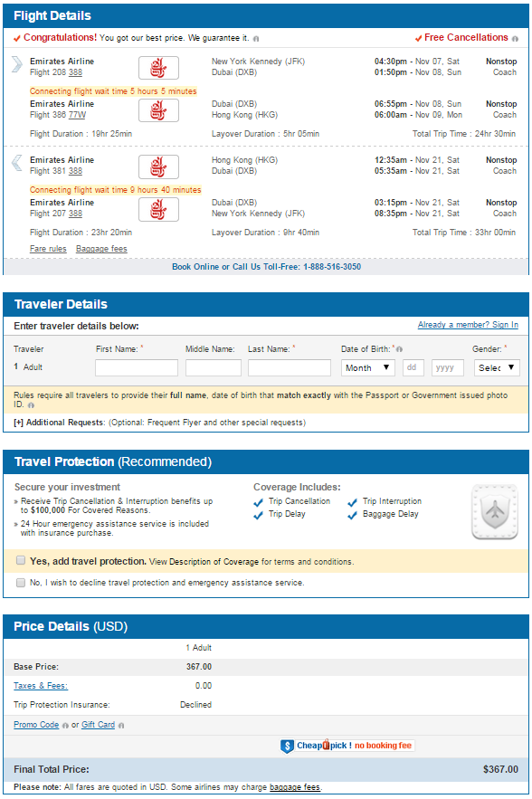Check No, decline travel protection option
This screenshot has width=532, height=799.
click(x=21, y=583)
